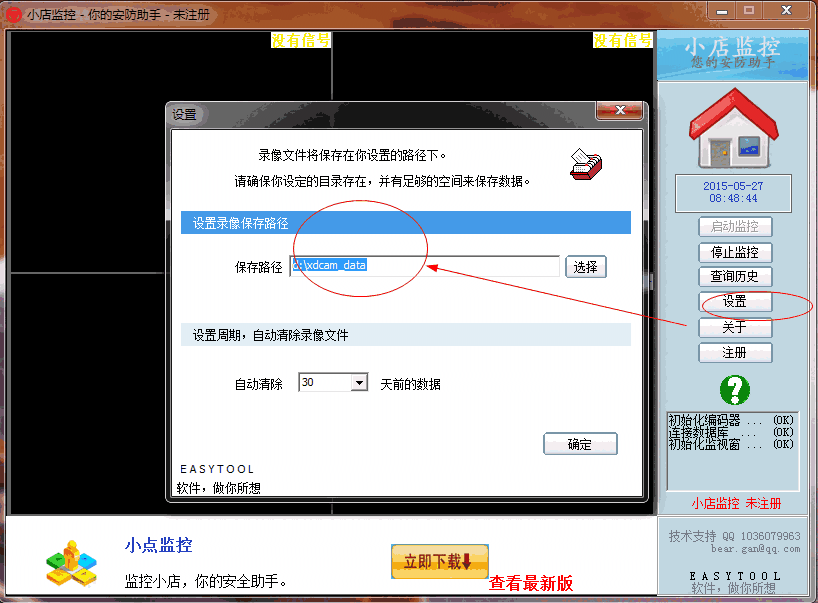Image resolution: width=818 pixels, height=603 pixels.
Task: Click the green question mark help icon
Action: click(x=735, y=392)
